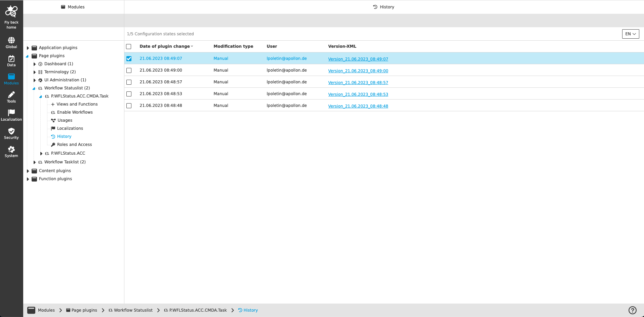This screenshot has height=317, width=644.
Task: Check the 21.06.2023 08:48:48 row checkbox
Action: pyautogui.click(x=129, y=106)
